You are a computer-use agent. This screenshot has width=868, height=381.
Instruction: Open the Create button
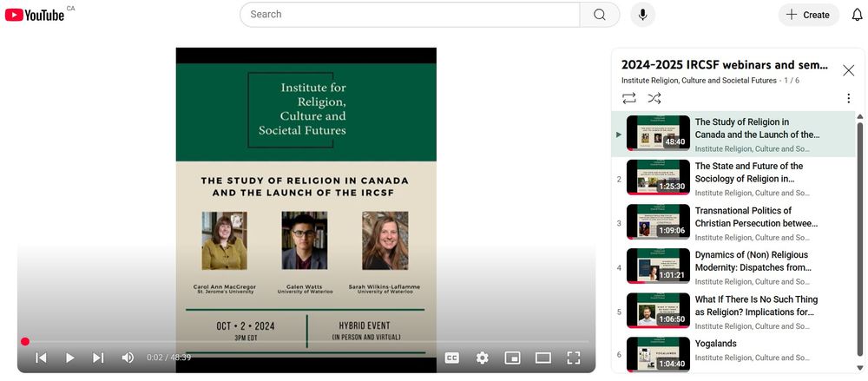point(808,15)
